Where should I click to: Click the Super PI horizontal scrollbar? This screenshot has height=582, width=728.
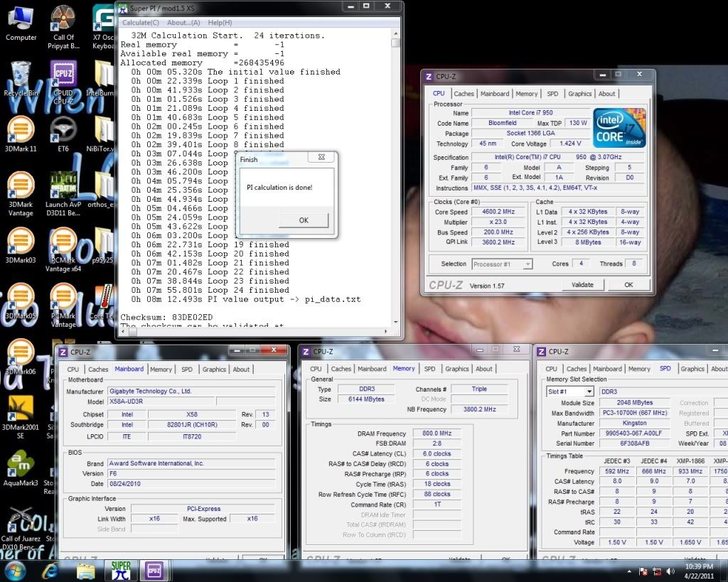click(x=253, y=331)
